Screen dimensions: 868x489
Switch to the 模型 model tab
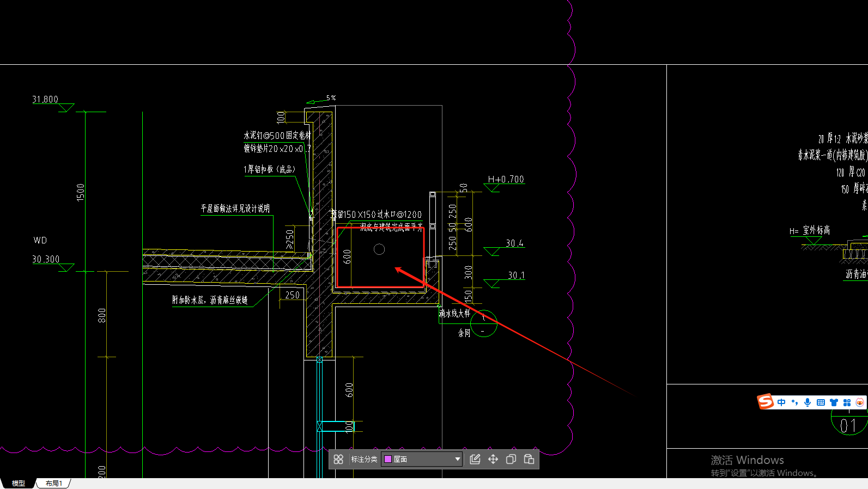tap(19, 484)
